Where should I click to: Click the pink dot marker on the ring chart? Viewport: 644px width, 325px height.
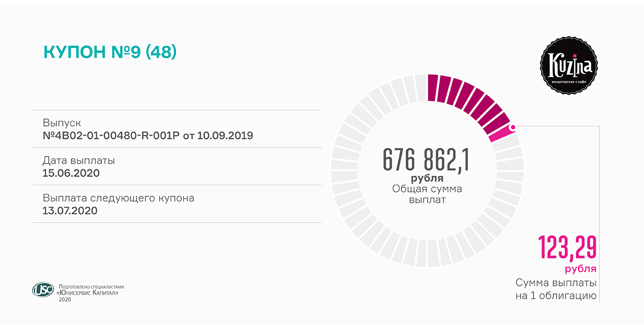(513, 128)
